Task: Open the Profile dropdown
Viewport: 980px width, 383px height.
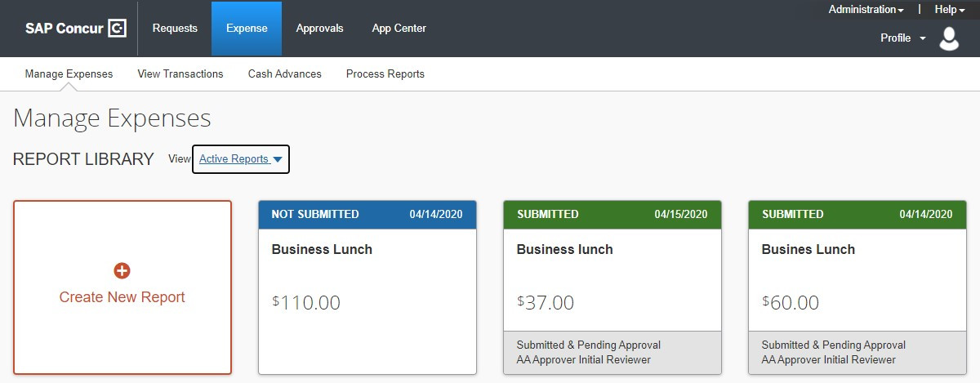Action: 902,38
